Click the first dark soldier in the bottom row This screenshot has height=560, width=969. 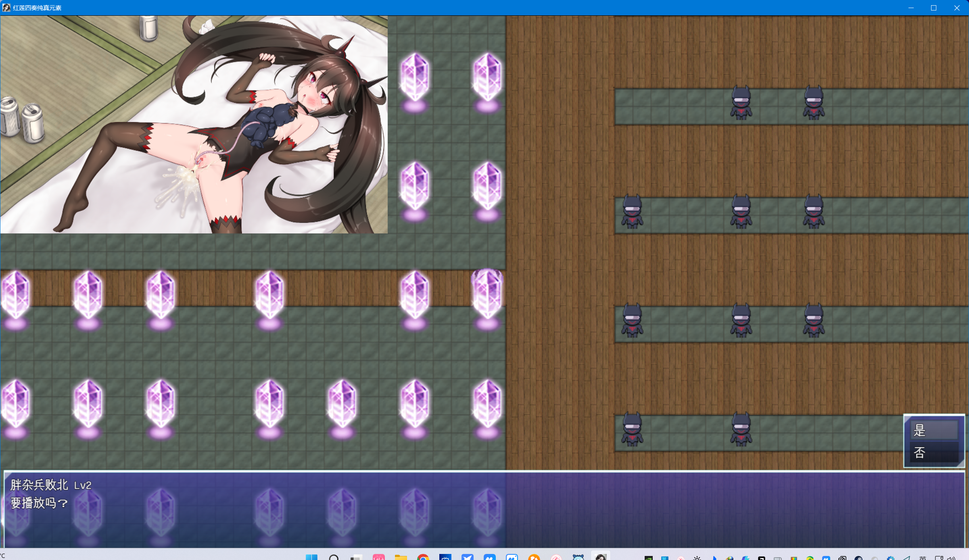click(x=632, y=429)
